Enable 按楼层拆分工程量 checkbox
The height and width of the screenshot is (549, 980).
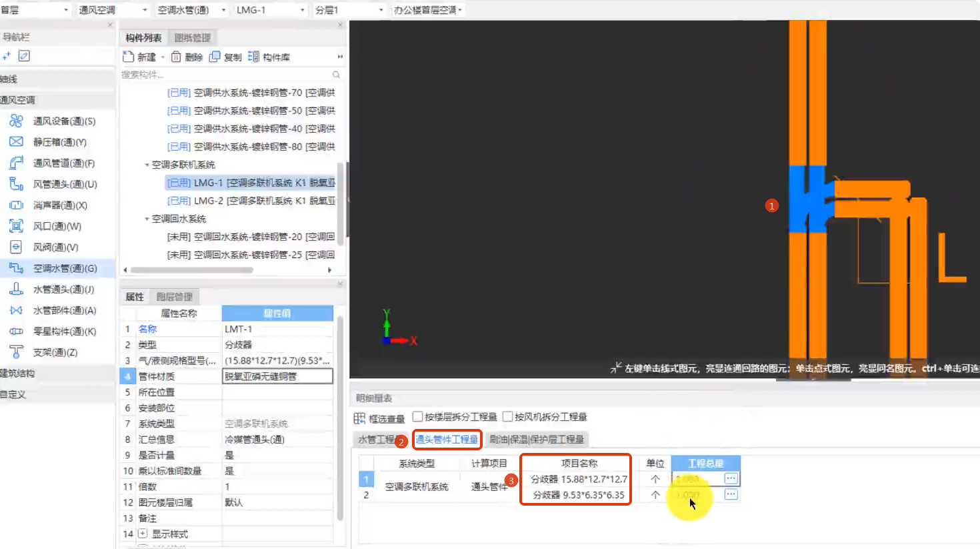pyautogui.click(x=418, y=416)
